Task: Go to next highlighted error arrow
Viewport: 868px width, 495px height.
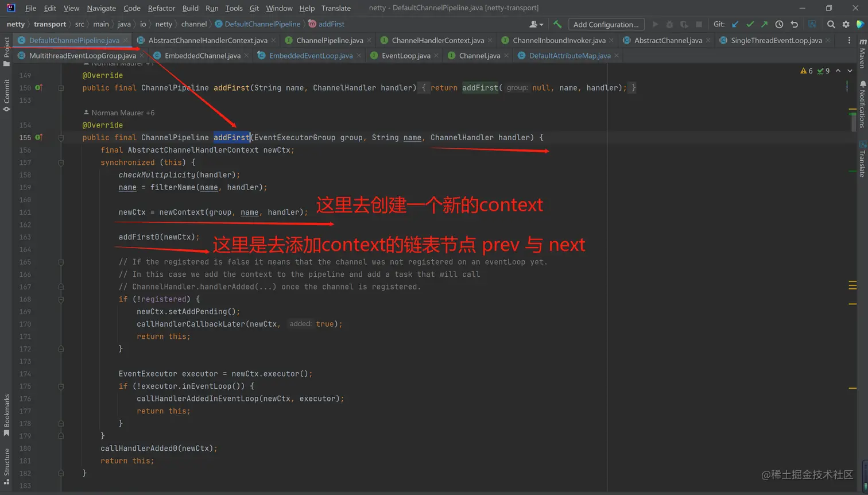Action: tap(850, 71)
